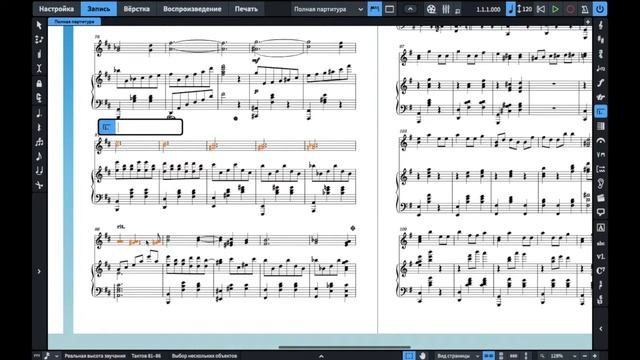Select the quarter note duration in left toolbox
Viewport: 640px width, 360px height.
click(x=39, y=113)
